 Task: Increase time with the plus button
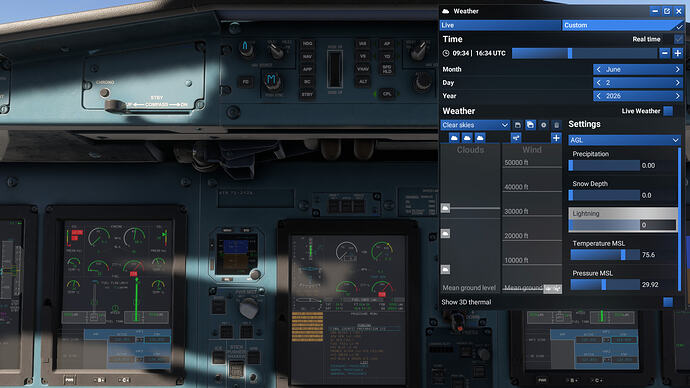[678, 53]
